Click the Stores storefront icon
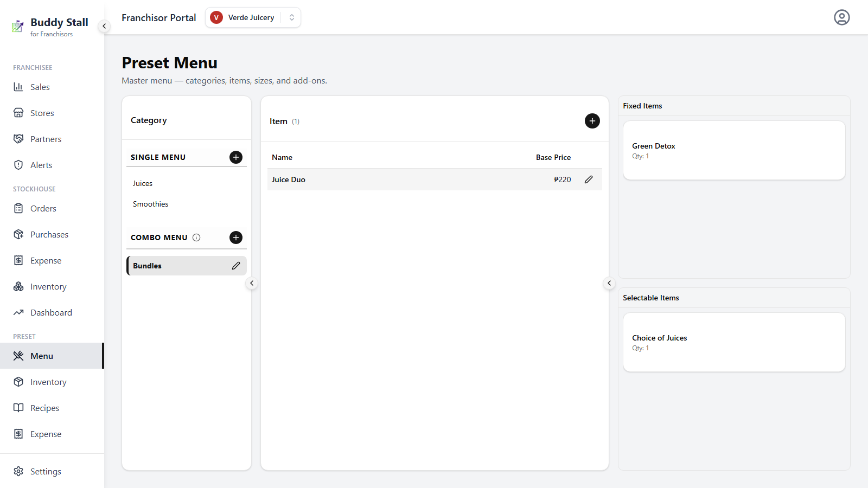 pyautogui.click(x=18, y=113)
